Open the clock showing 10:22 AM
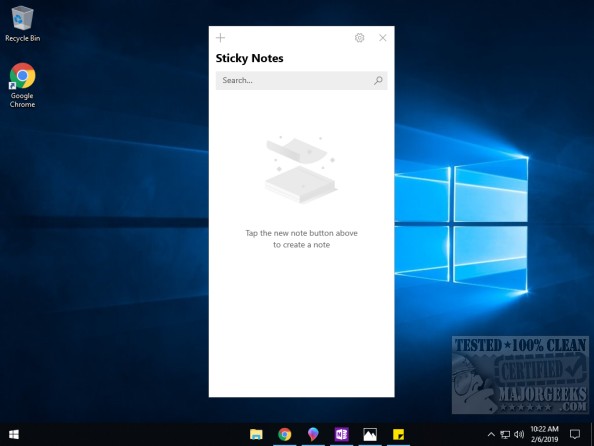Screen dimensions: 594x446 544,434
